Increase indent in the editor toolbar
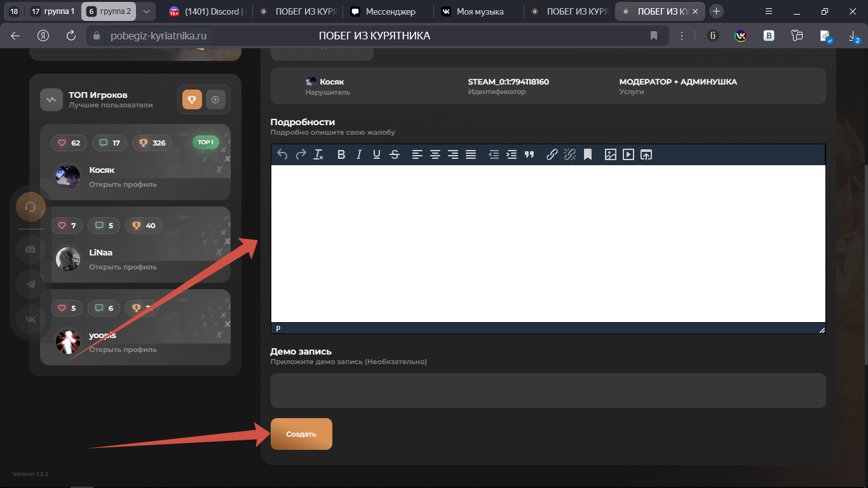This screenshot has width=868, height=488. tap(512, 154)
